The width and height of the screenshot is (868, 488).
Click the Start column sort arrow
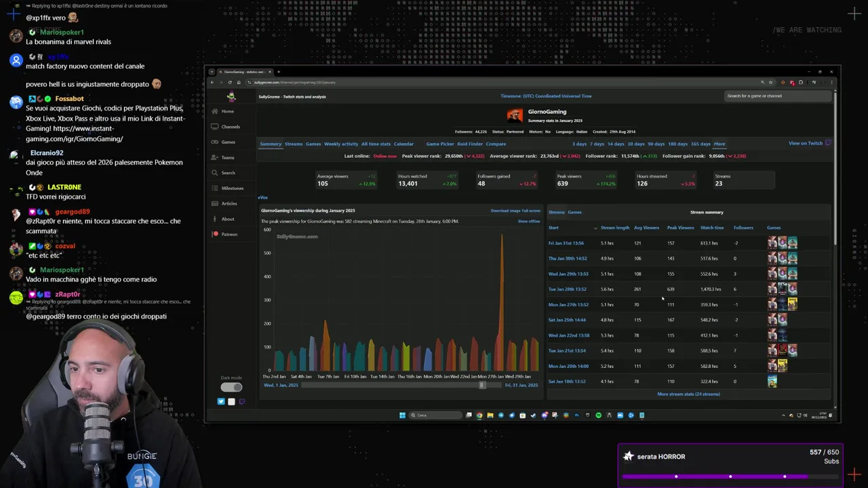595,228
